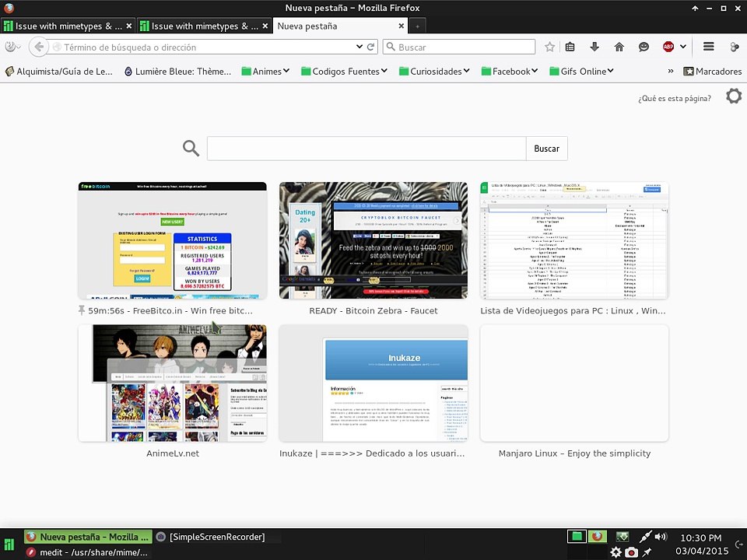Viewport: 747px width, 560px height.
Task: Open the SimpleScreenRecorder taskbar button
Action: [210, 537]
